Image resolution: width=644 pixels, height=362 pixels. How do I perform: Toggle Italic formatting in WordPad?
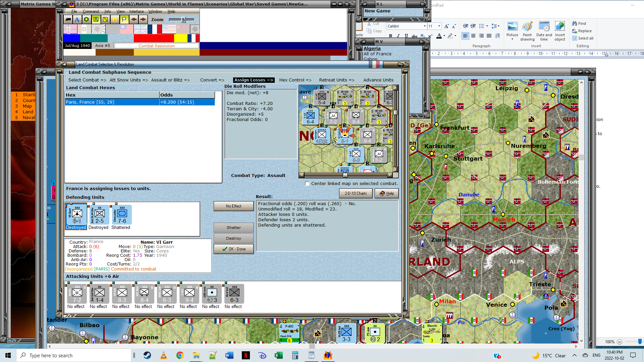coord(398,36)
